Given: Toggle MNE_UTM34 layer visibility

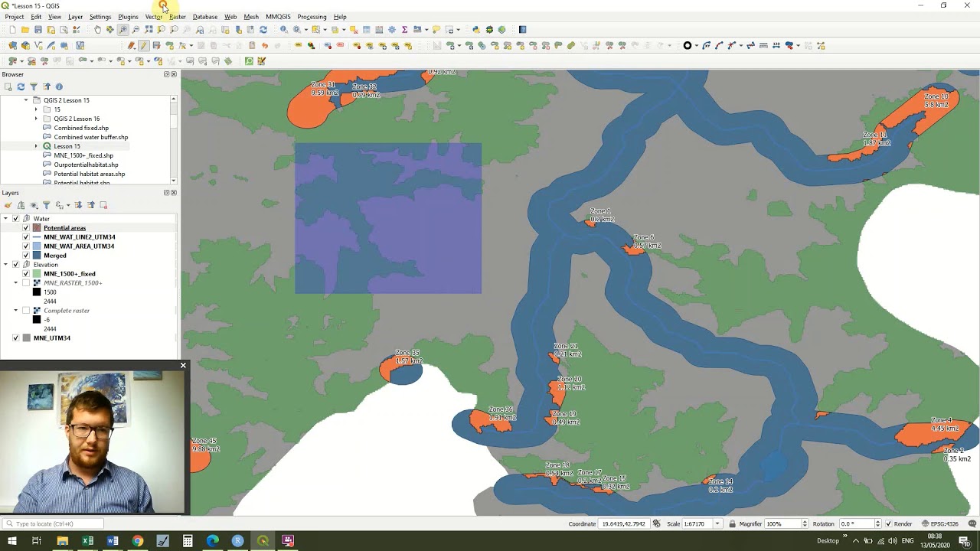Looking at the screenshot, I should [15, 338].
